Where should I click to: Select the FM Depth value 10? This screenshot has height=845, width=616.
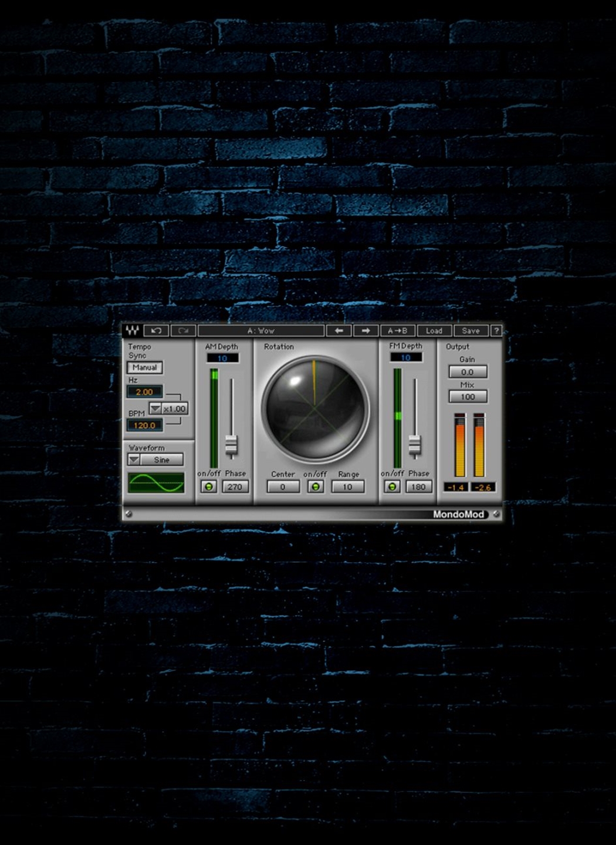coord(406,357)
